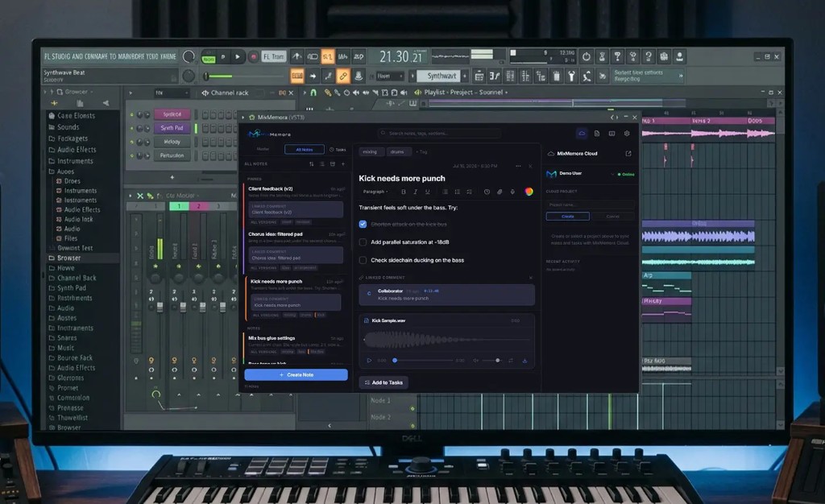Open MixMemora Cloud in external window
825x504 pixels.
628,154
